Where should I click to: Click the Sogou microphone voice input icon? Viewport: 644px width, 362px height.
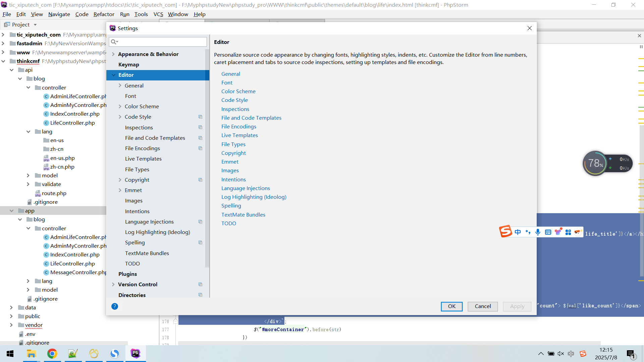(538, 232)
